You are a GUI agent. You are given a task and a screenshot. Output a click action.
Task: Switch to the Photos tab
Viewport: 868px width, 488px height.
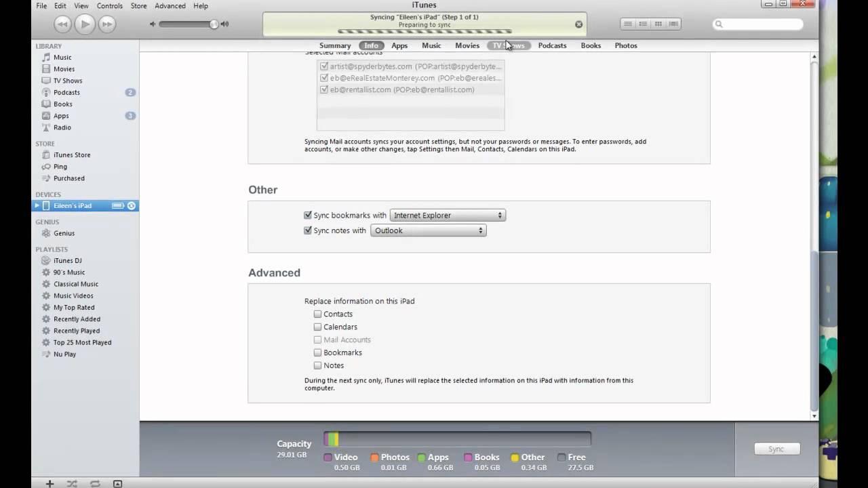click(626, 45)
